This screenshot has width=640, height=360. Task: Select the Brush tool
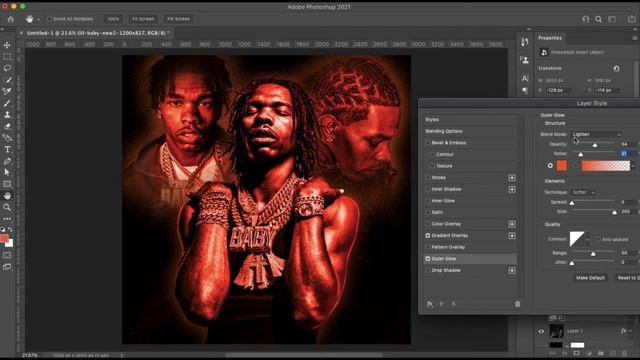(7, 103)
